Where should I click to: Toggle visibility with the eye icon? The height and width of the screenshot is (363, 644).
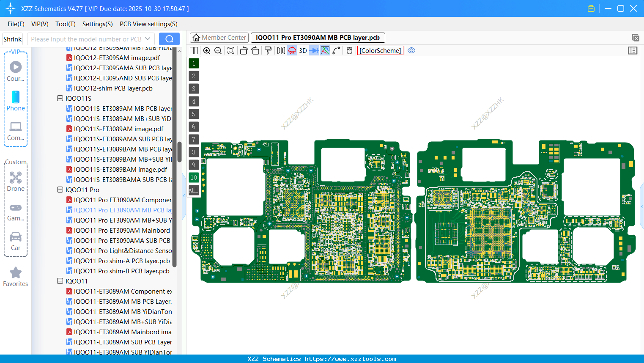tap(411, 50)
